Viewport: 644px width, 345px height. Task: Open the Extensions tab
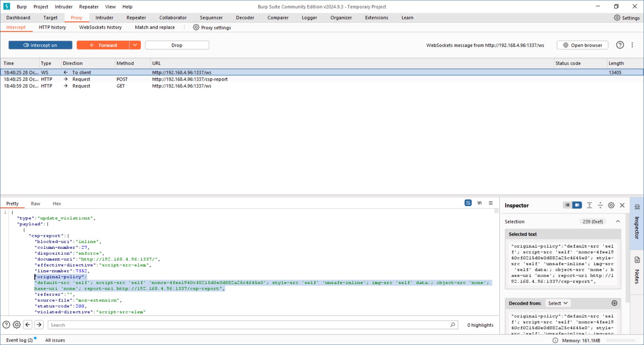[x=377, y=18]
